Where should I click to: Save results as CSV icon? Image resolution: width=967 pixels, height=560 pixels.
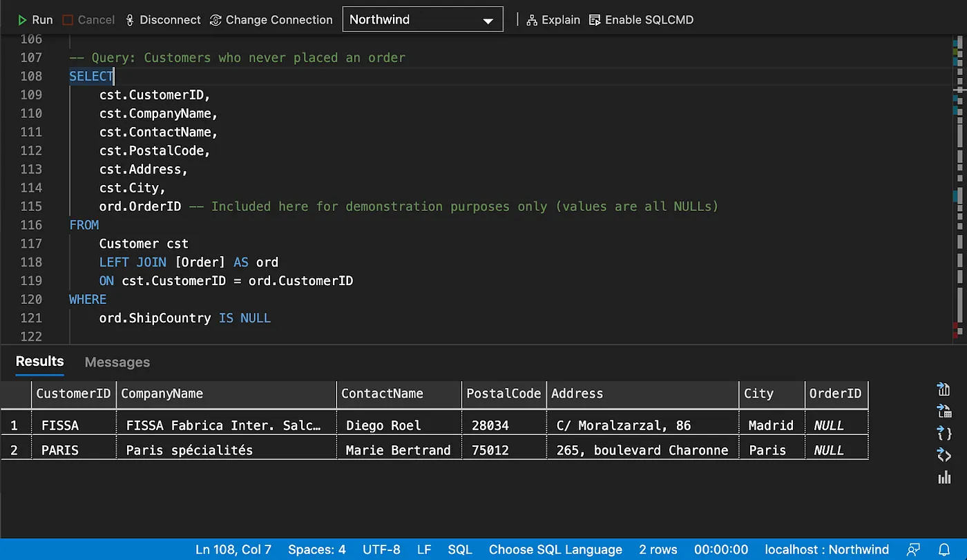[944, 389]
